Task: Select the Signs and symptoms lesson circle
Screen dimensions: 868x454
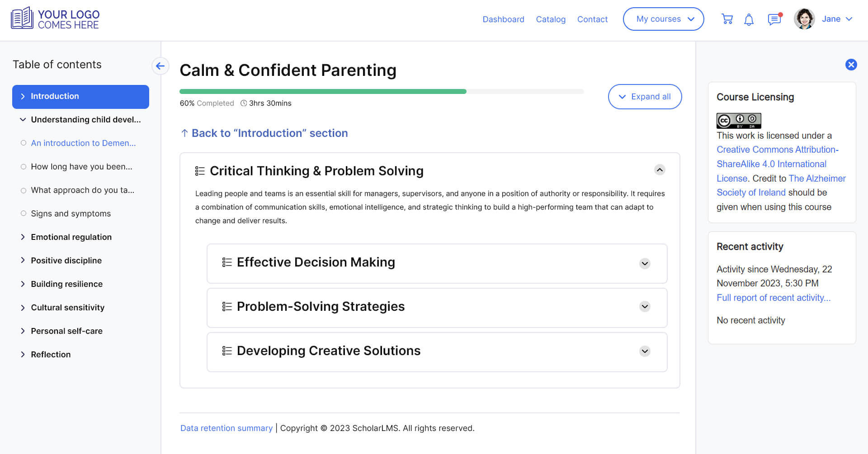Action: pyautogui.click(x=23, y=213)
